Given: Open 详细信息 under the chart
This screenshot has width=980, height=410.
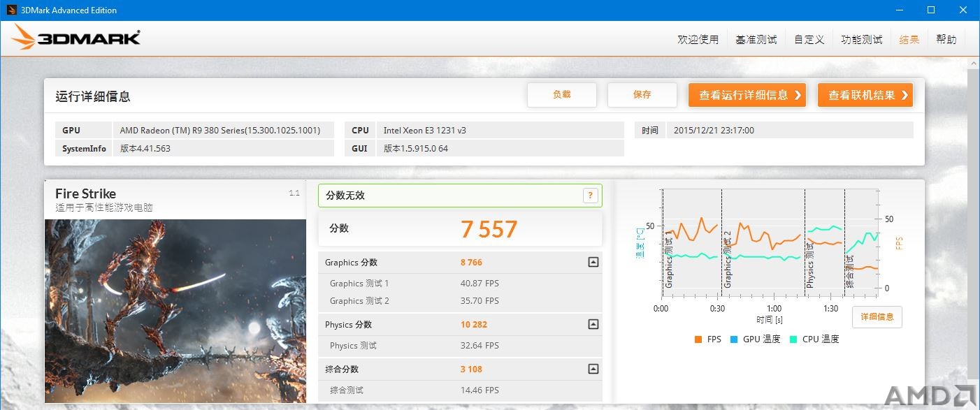Looking at the screenshot, I should [877, 317].
